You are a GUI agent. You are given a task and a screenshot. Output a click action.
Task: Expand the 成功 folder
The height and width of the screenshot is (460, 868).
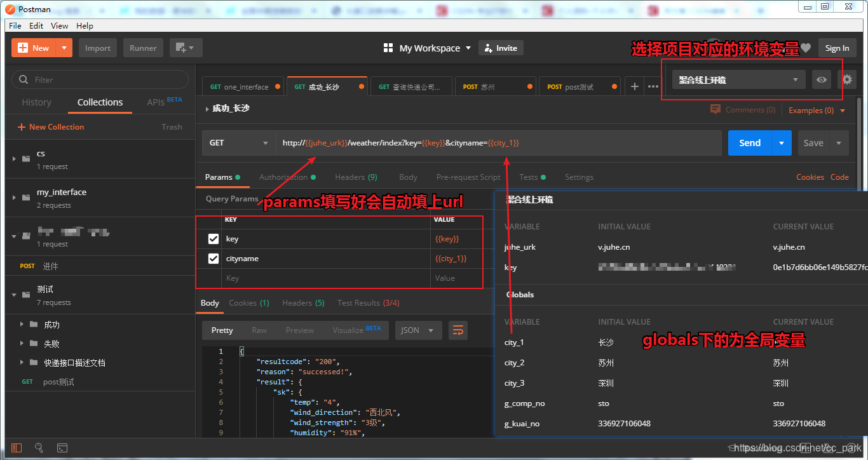click(22, 324)
